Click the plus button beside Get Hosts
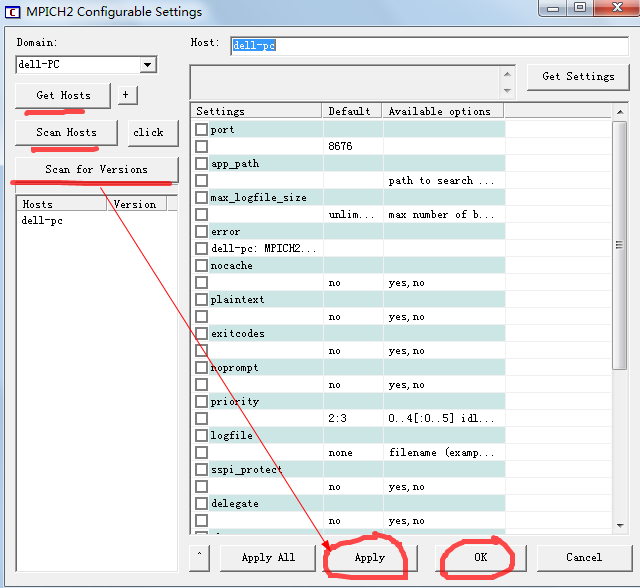Image resolution: width=640 pixels, height=588 pixels. 127,95
